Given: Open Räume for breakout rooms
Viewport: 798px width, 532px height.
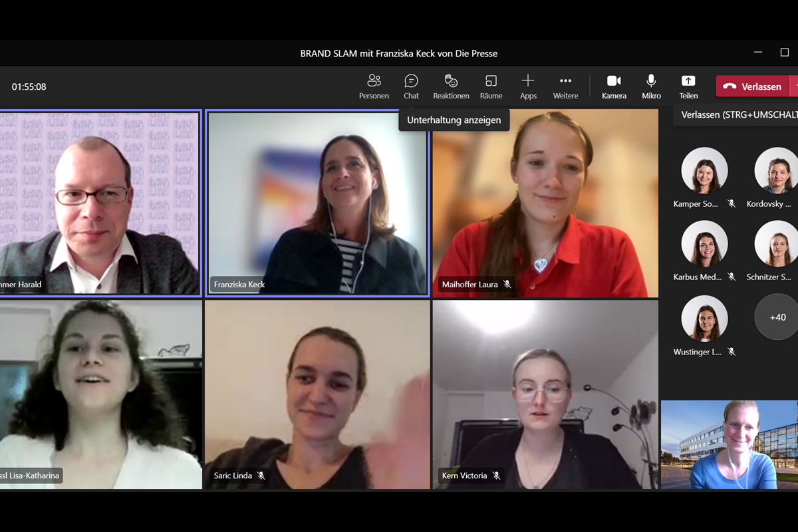Looking at the screenshot, I should click(x=491, y=86).
